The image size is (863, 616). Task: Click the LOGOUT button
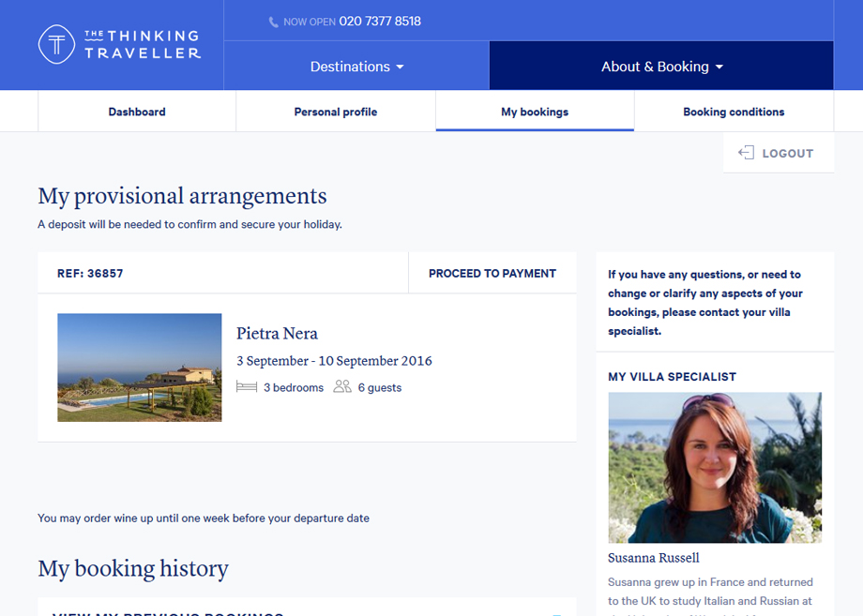779,153
